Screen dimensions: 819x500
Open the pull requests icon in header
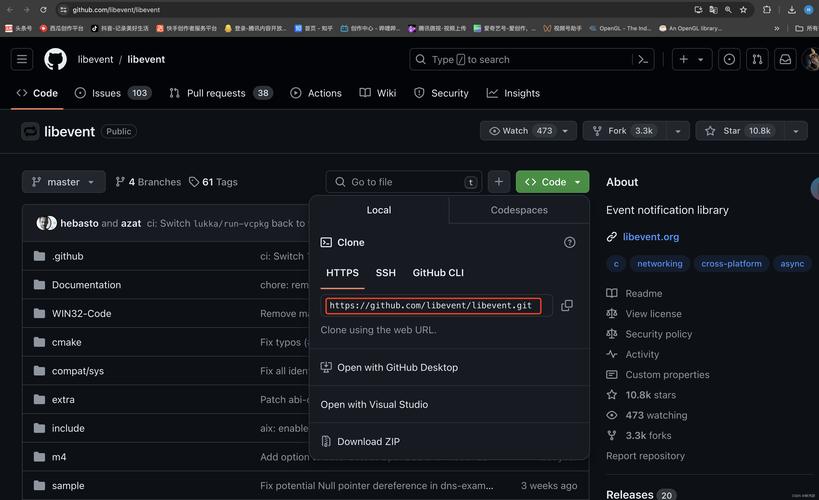(x=757, y=59)
